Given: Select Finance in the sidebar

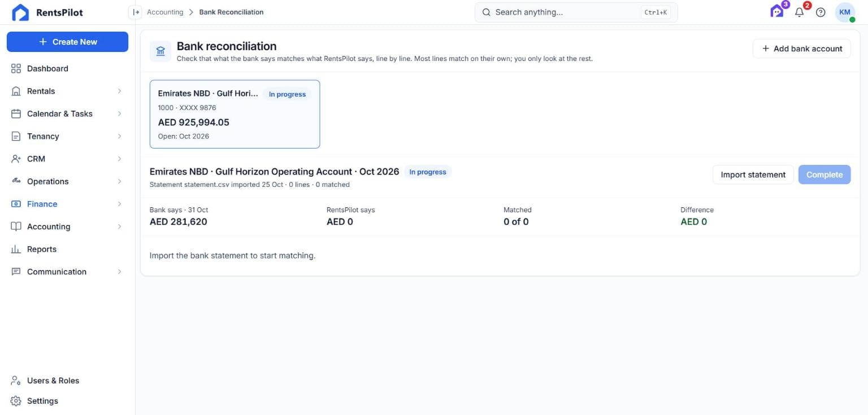Looking at the screenshot, I should click(x=67, y=204).
